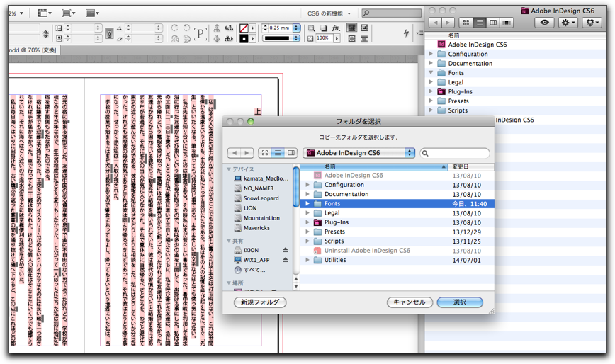Eject the IXION shared volume
This screenshot has width=615, height=364.
285,250
